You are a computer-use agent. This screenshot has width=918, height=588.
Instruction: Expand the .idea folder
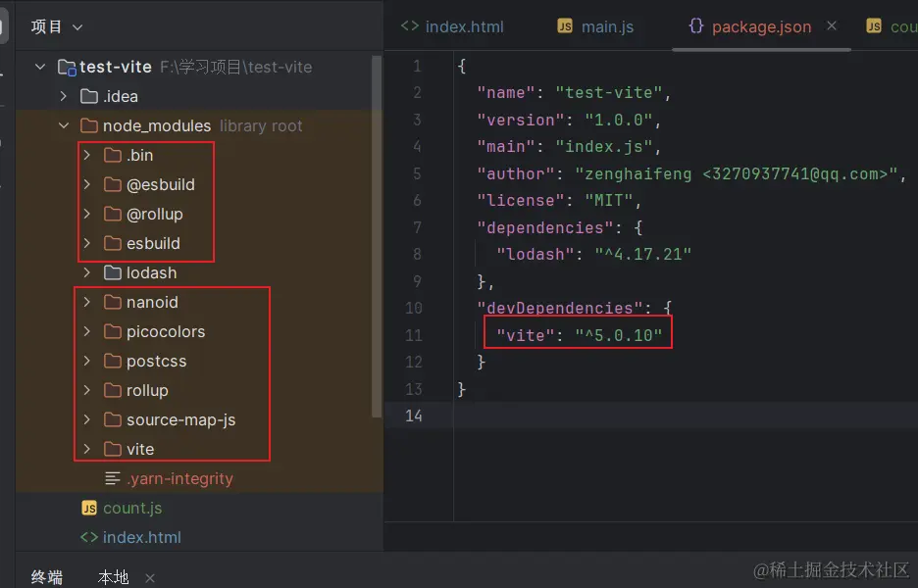63,96
